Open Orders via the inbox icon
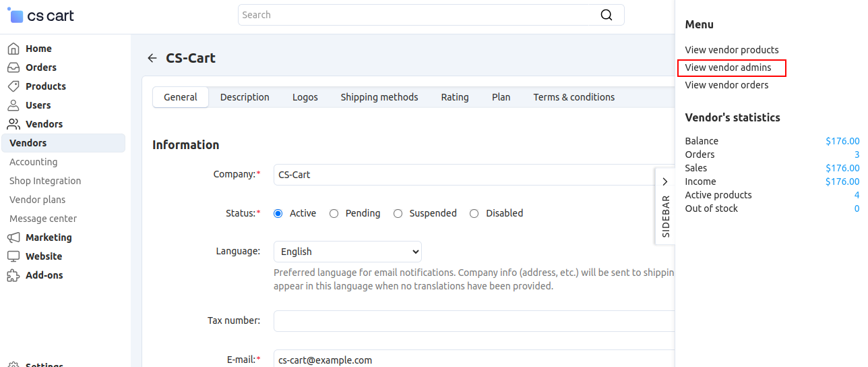 point(13,67)
